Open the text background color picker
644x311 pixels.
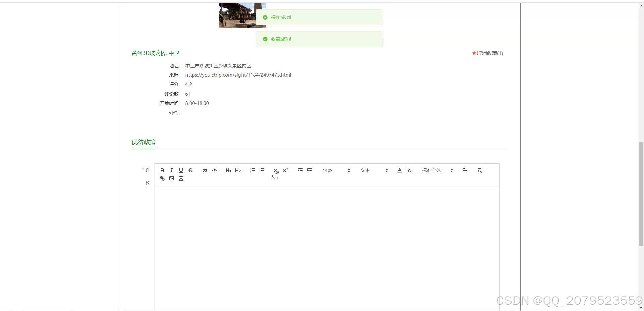pyautogui.click(x=409, y=170)
